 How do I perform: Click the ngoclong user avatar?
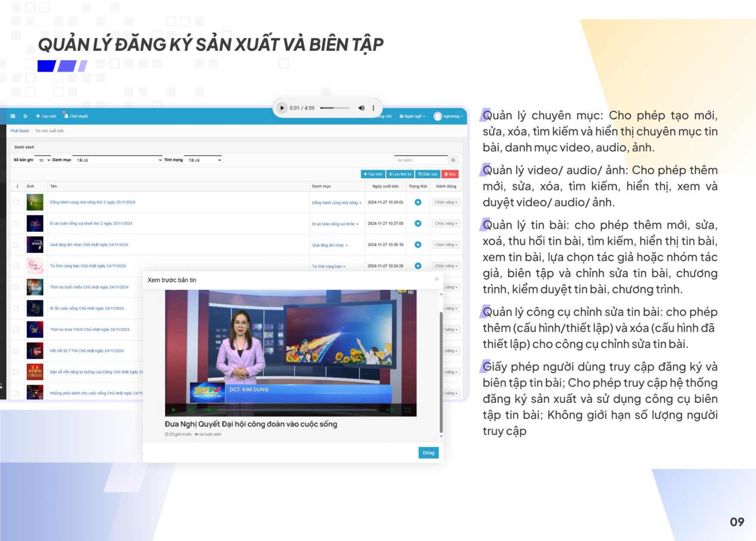pyautogui.click(x=437, y=116)
